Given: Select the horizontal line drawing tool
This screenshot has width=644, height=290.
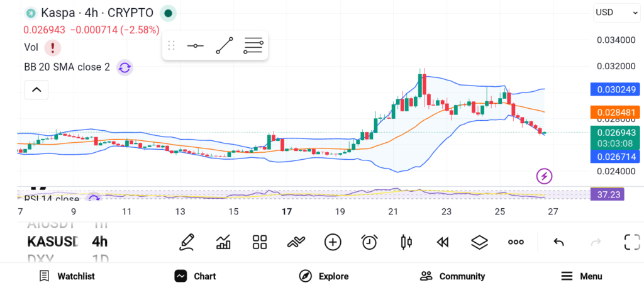Looking at the screenshot, I should pos(195,45).
